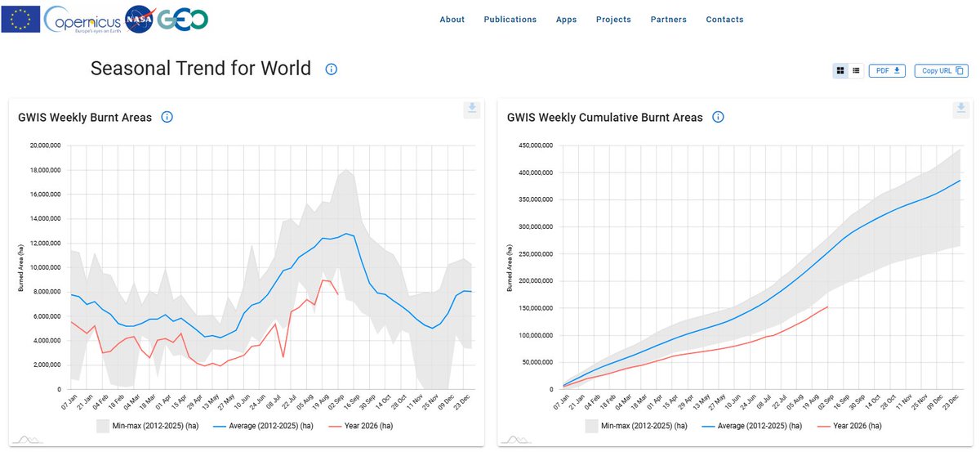Click the GWIS Weekly Cumulative Burnt Areas title
This screenshot has width=980, height=452.
tap(605, 118)
